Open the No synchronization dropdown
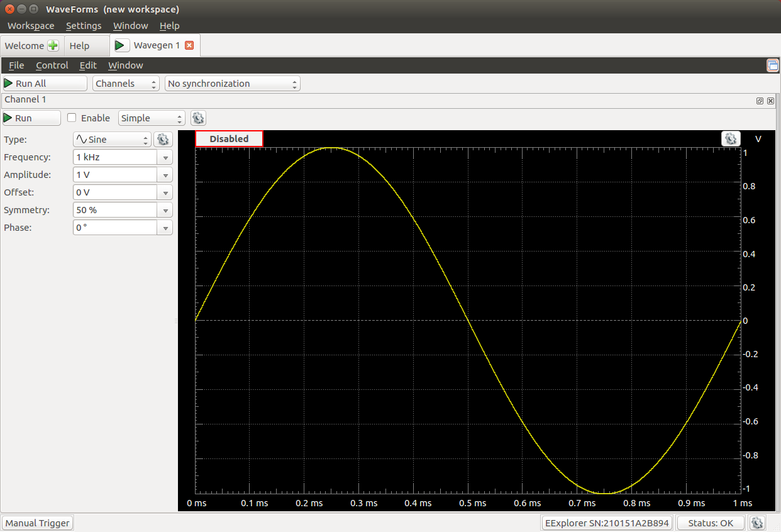 click(233, 84)
